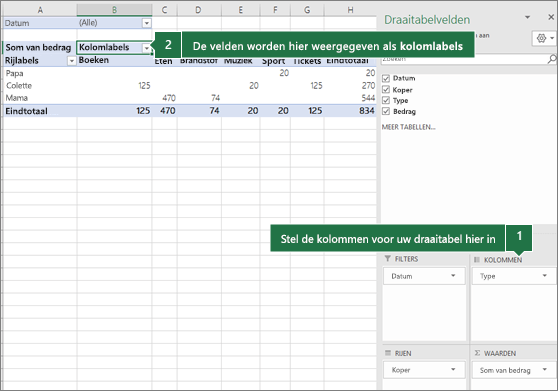
Task: Select column F header
Action: coord(275,10)
